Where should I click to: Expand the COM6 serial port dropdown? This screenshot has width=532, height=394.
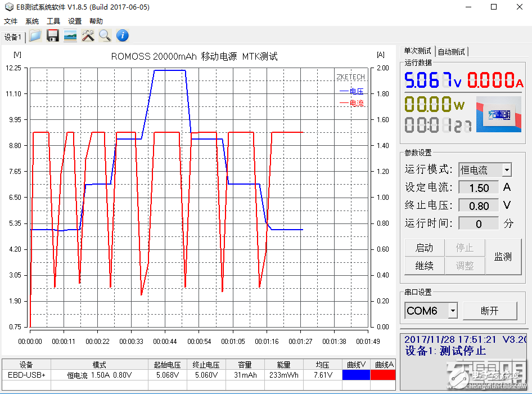pyautogui.click(x=453, y=310)
